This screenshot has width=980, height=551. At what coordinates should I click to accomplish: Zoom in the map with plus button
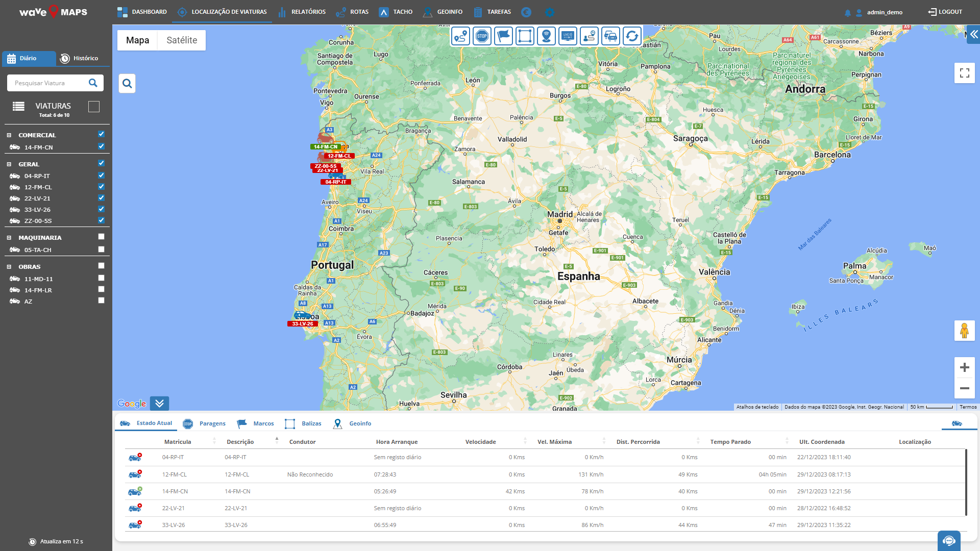click(964, 367)
